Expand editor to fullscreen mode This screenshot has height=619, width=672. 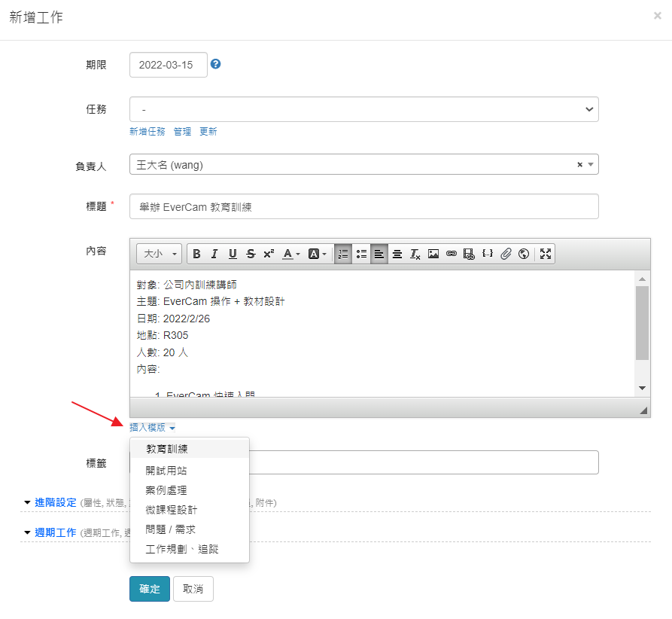tap(546, 254)
